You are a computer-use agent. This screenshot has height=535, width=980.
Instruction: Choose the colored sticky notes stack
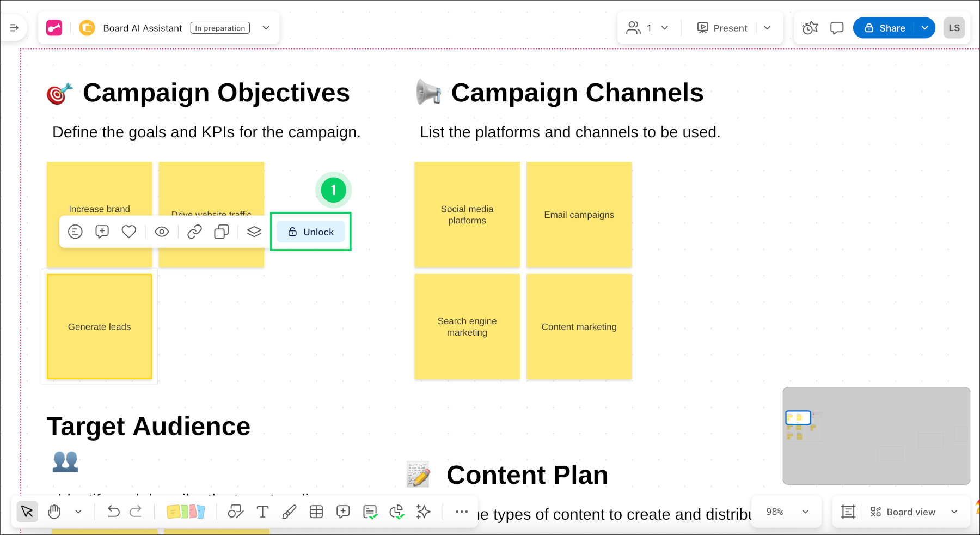click(186, 512)
